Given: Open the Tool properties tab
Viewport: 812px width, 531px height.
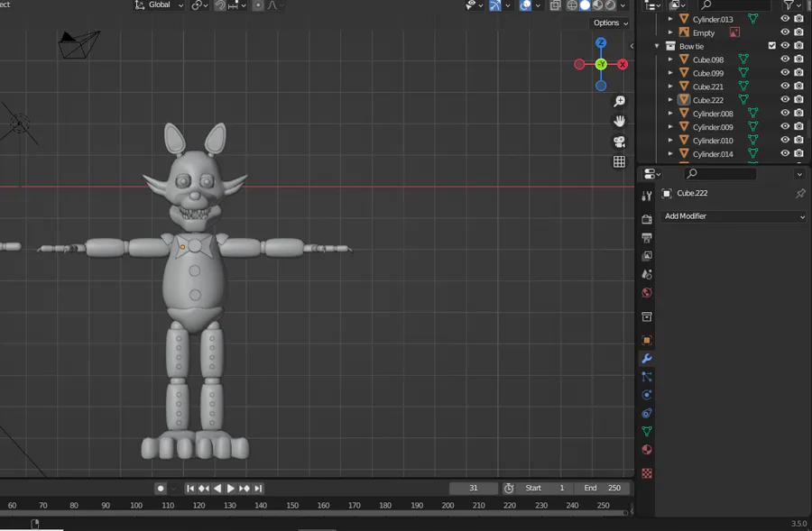Looking at the screenshot, I should (x=646, y=196).
